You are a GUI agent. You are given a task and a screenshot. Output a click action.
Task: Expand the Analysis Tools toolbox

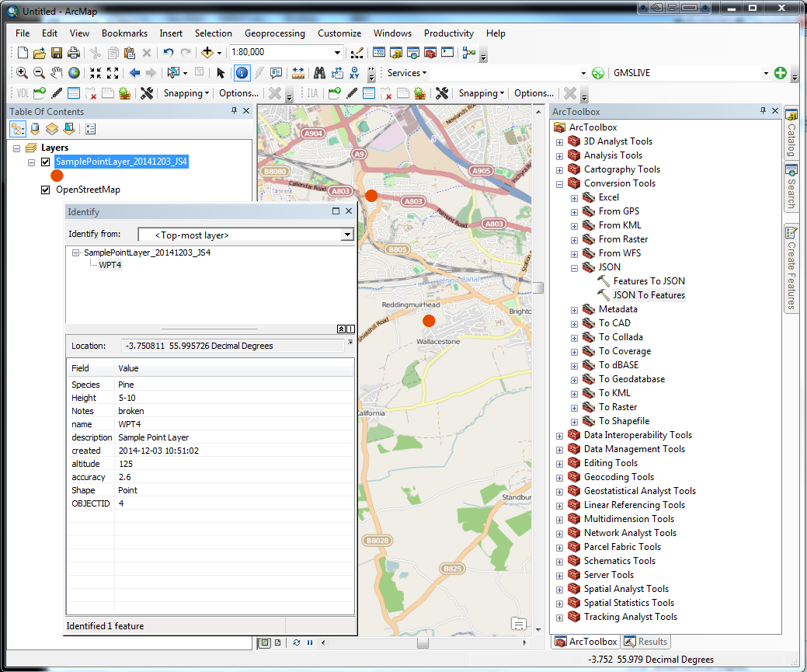tap(559, 155)
